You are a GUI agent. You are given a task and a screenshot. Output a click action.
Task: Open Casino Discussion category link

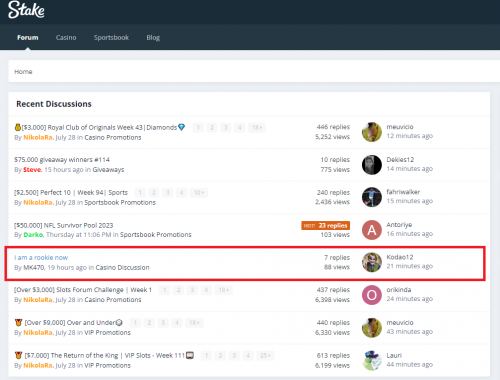click(122, 267)
